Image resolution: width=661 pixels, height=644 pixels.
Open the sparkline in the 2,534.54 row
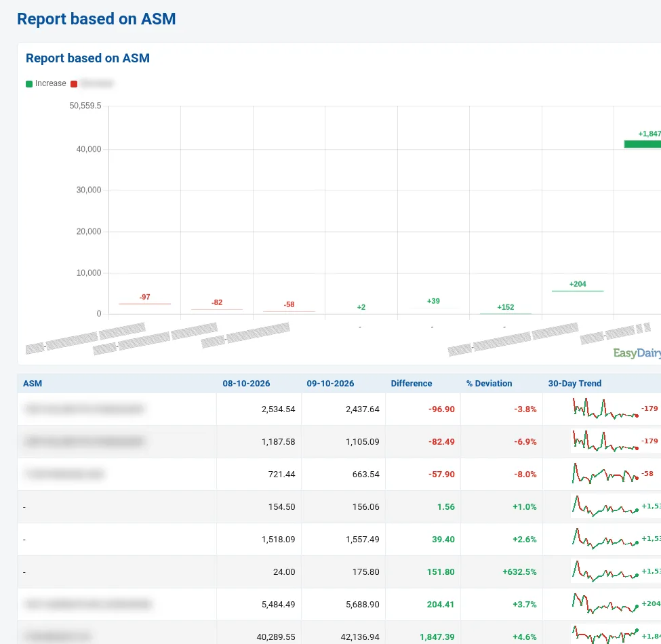pos(605,408)
